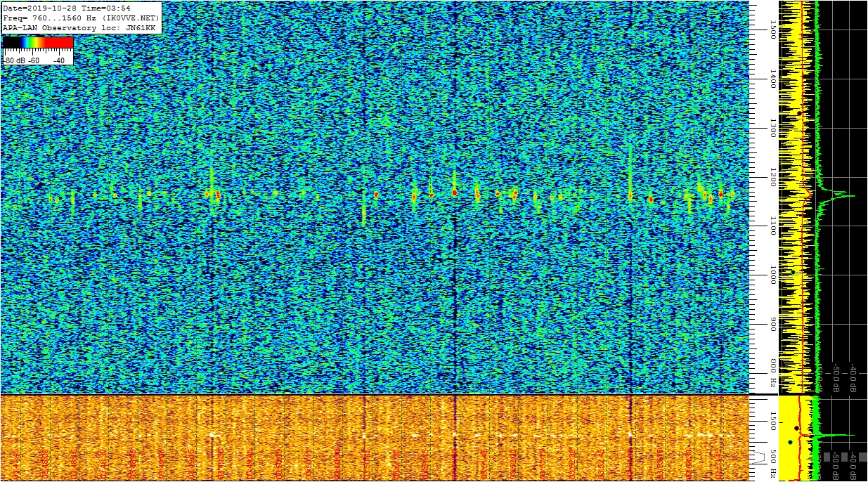The width and height of the screenshot is (868, 482).
Task: Click the 1100 mark on the frequency axis
Action: pos(773,226)
